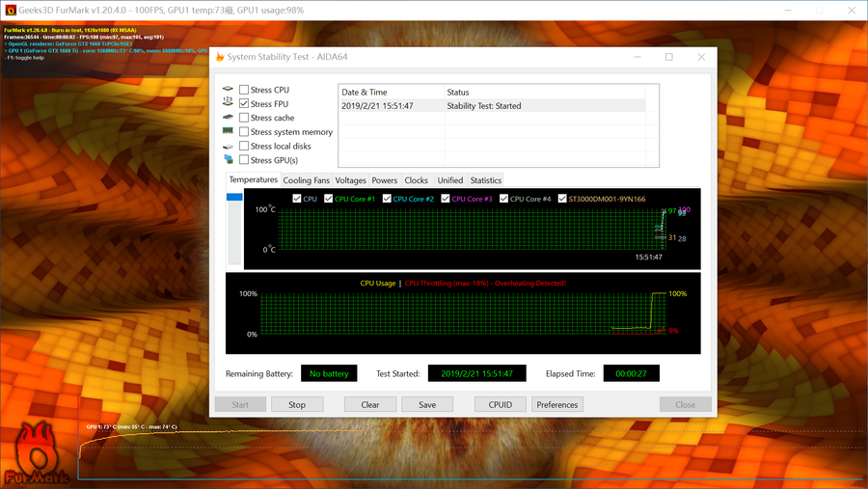Click the Status column header
Viewport: 868px width, 489px height.
[x=545, y=92]
